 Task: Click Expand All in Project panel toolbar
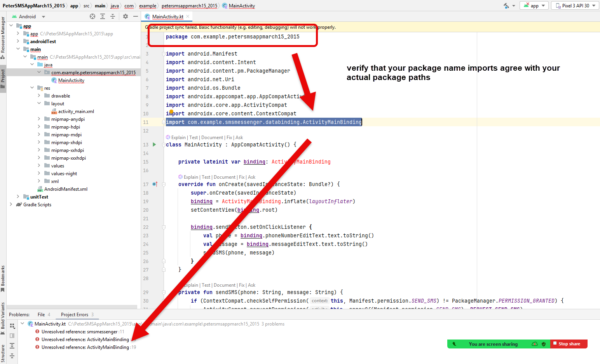click(x=103, y=16)
